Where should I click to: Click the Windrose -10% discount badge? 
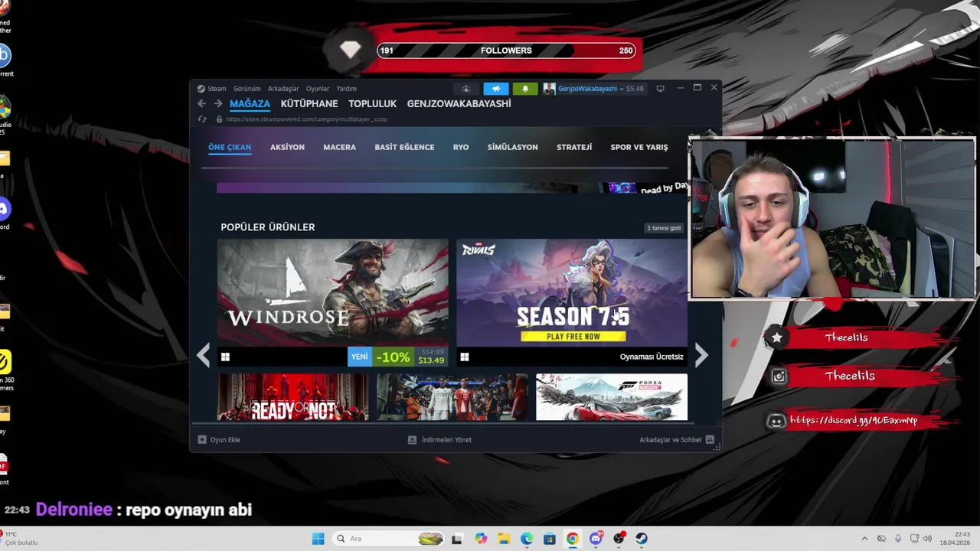pyautogui.click(x=393, y=357)
